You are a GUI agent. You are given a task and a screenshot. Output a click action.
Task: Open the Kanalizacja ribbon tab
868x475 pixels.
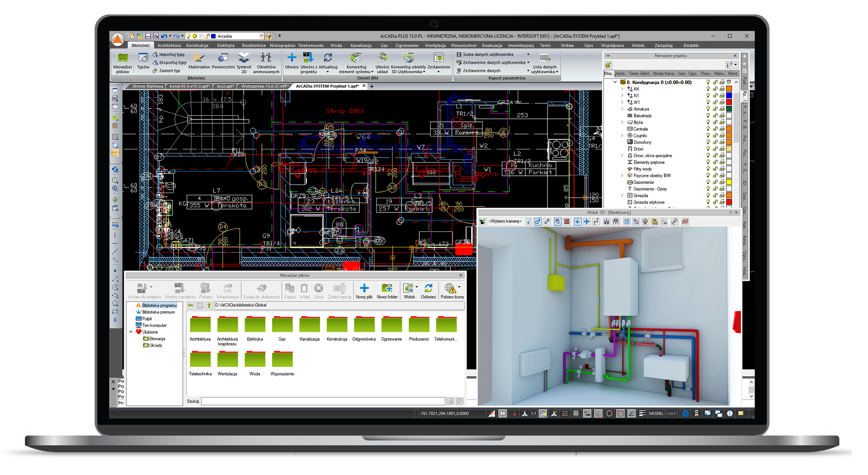pyautogui.click(x=361, y=45)
